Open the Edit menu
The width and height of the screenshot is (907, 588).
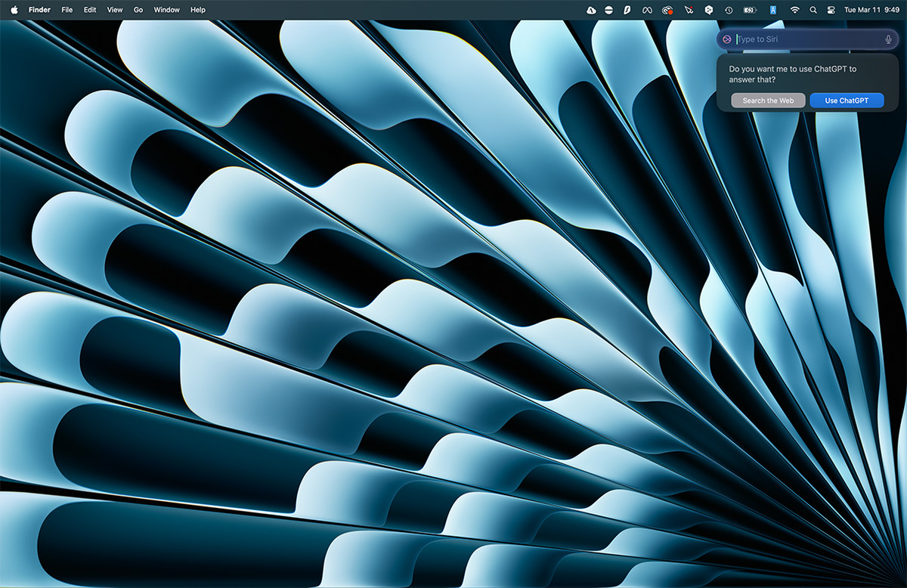90,10
